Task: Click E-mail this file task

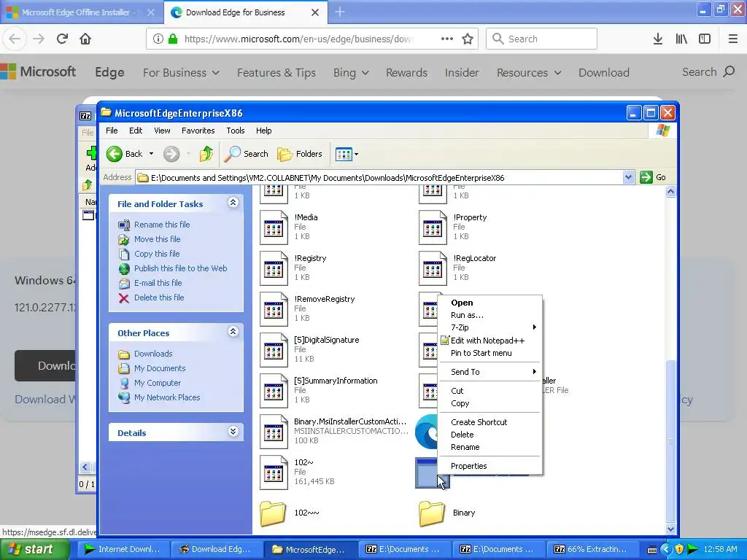Action: [158, 283]
